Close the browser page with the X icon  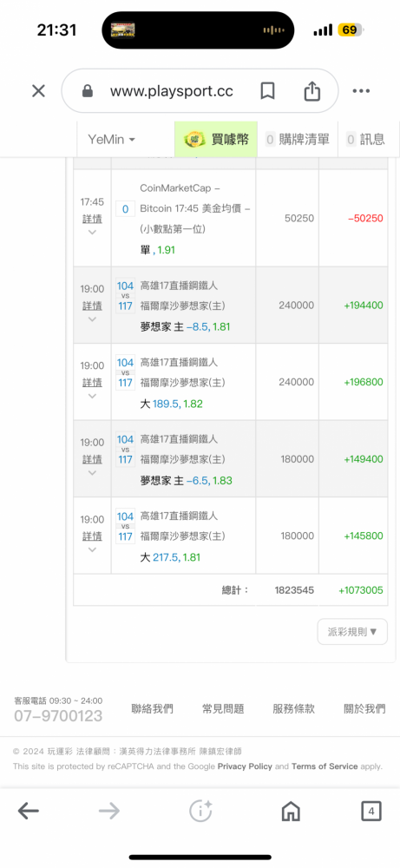pyautogui.click(x=38, y=91)
